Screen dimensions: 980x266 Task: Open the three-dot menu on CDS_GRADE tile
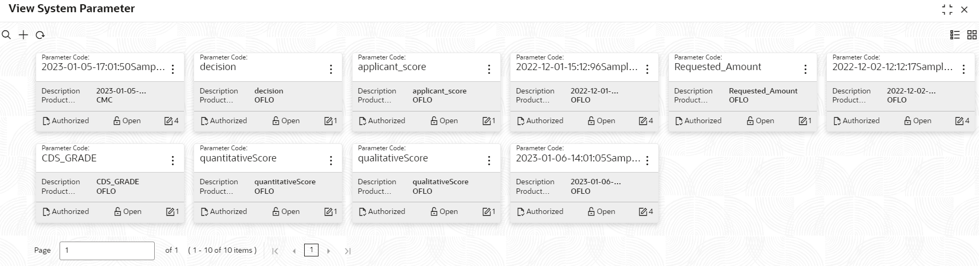173,160
